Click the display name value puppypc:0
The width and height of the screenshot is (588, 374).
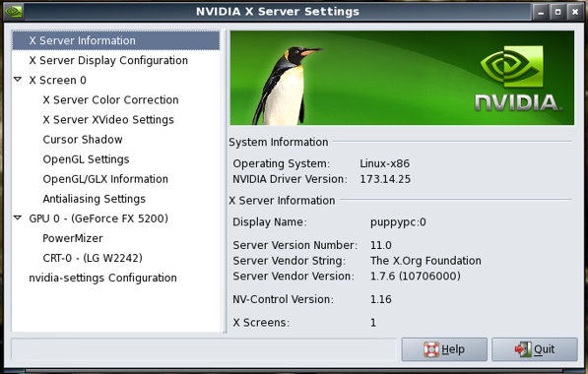point(398,222)
